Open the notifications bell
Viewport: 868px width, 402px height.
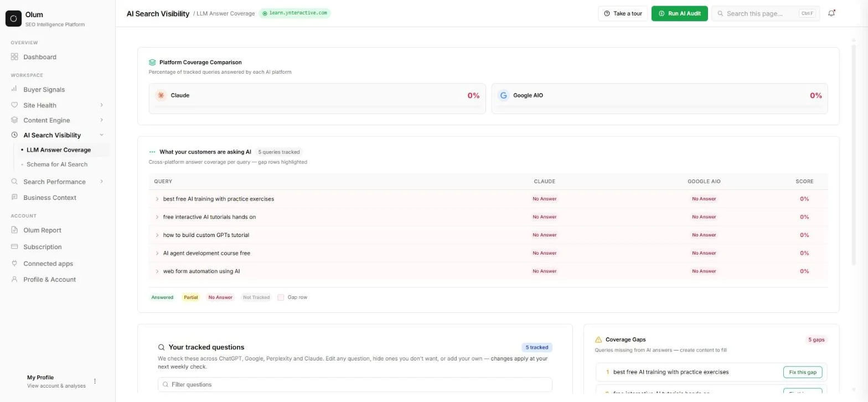[x=831, y=13]
